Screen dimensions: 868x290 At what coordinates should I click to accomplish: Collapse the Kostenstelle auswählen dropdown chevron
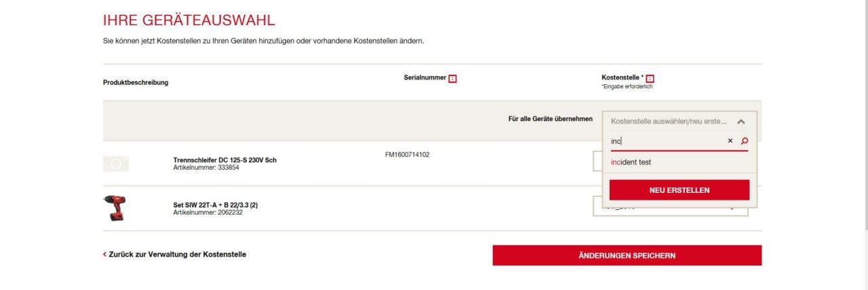pyautogui.click(x=741, y=122)
